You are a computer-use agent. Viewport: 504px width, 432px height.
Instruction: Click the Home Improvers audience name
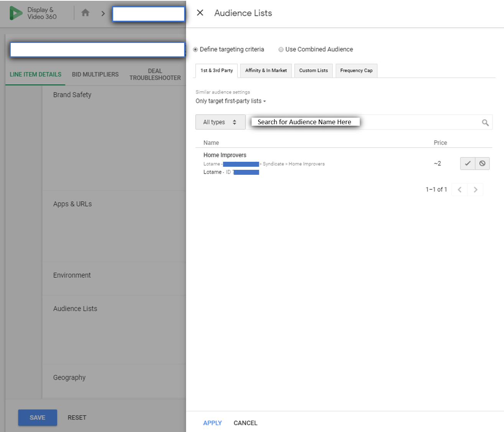pos(225,155)
